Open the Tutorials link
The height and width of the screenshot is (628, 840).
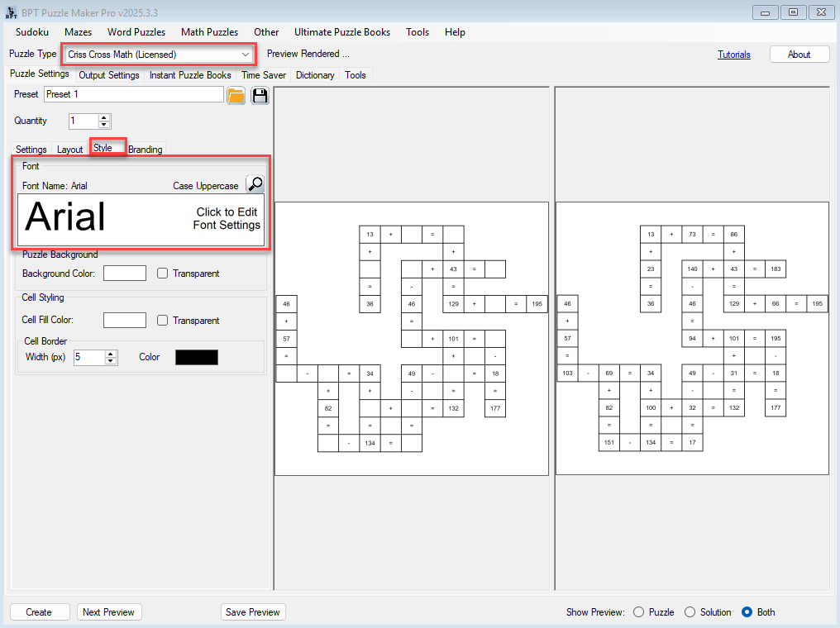click(x=733, y=55)
